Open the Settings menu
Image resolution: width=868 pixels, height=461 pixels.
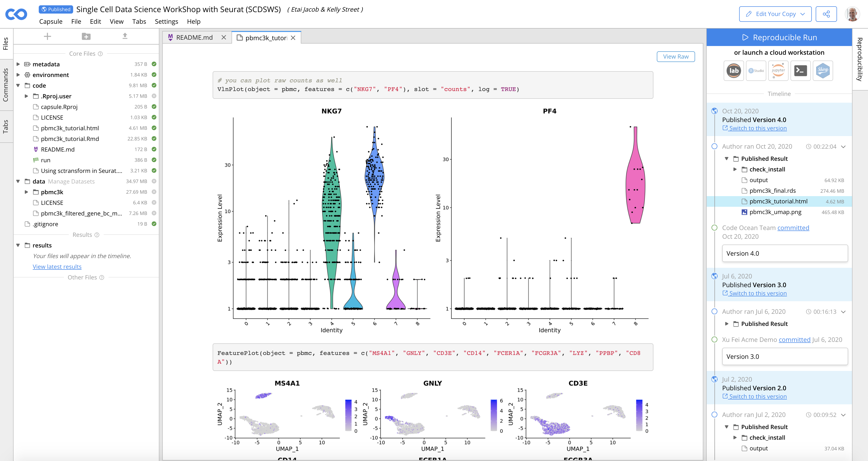pyautogui.click(x=166, y=22)
